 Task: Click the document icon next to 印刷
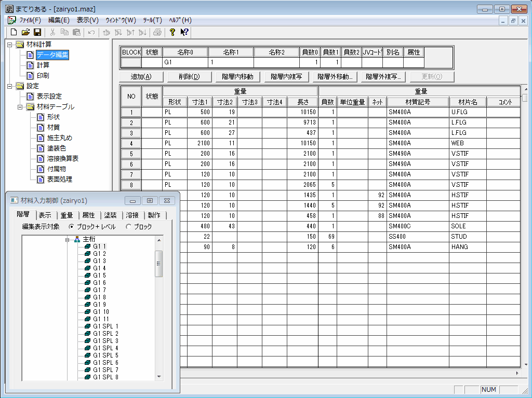tap(30, 75)
